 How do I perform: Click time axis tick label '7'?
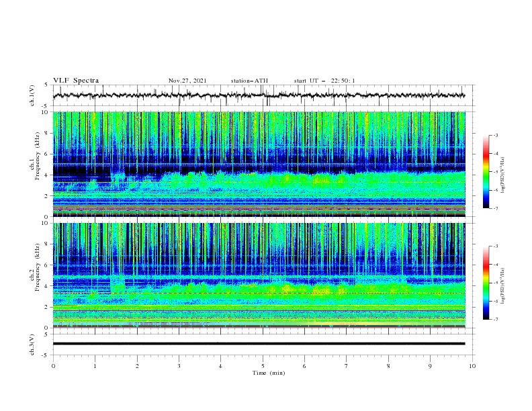347,366
